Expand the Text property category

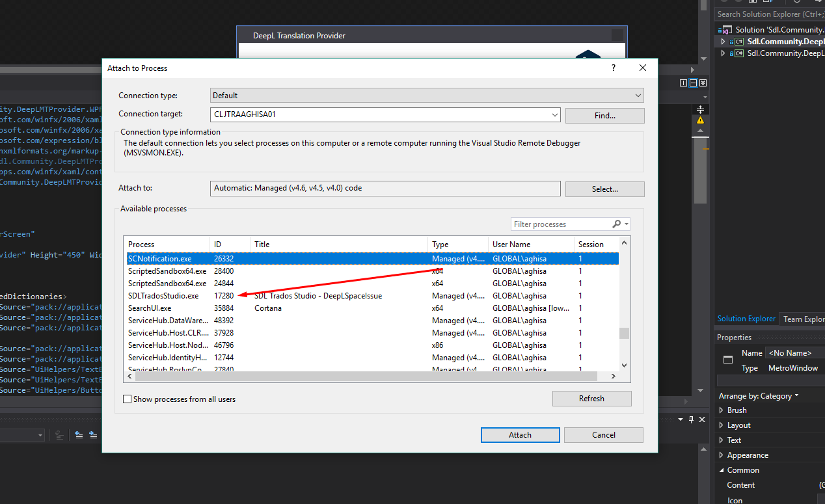pyautogui.click(x=721, y=440)
